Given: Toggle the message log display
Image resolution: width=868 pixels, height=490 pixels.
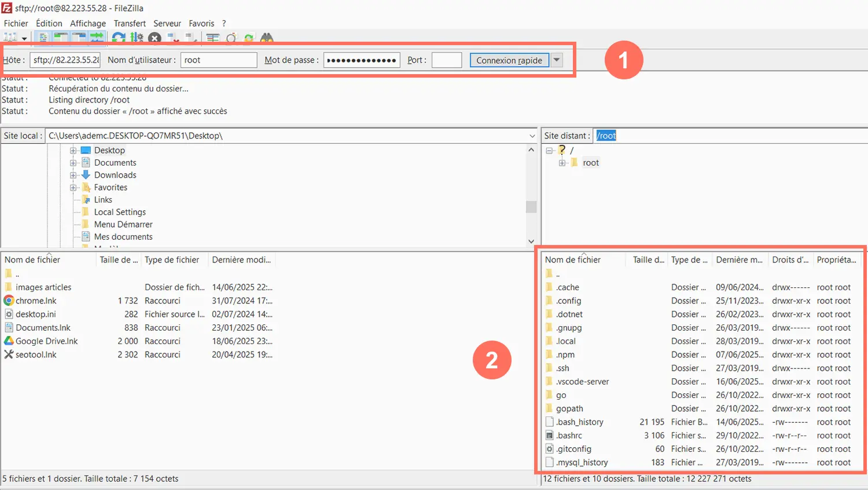Looking at the screenshot, I should 43,38.
